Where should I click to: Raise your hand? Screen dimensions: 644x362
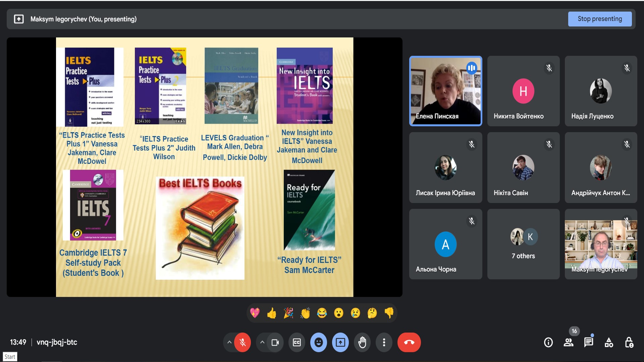[x=362, y=342]
